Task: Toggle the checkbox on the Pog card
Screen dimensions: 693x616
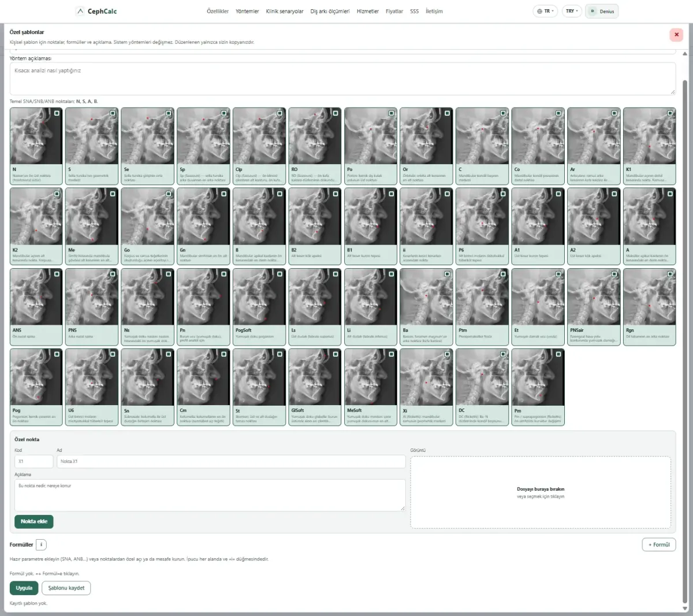Action: coord(57,354)
